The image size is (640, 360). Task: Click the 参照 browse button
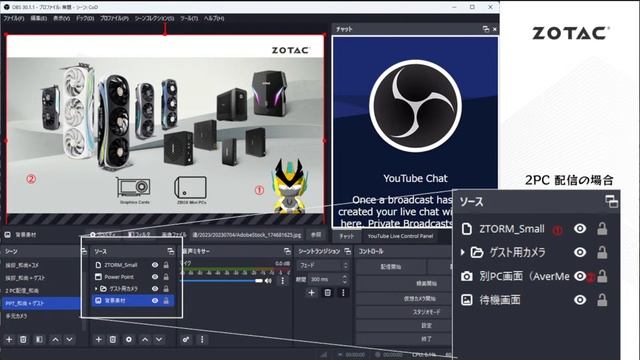pyautogui.click(x=316, y=235)
